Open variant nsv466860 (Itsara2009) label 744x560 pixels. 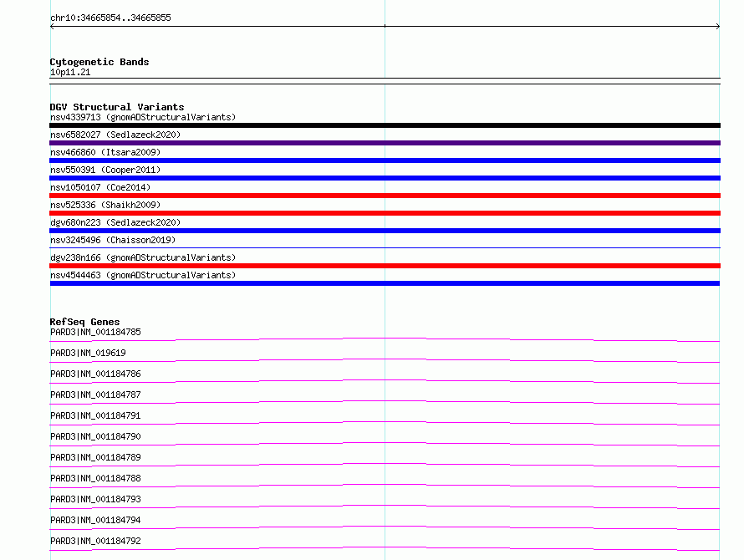click(x=105, y=152)
